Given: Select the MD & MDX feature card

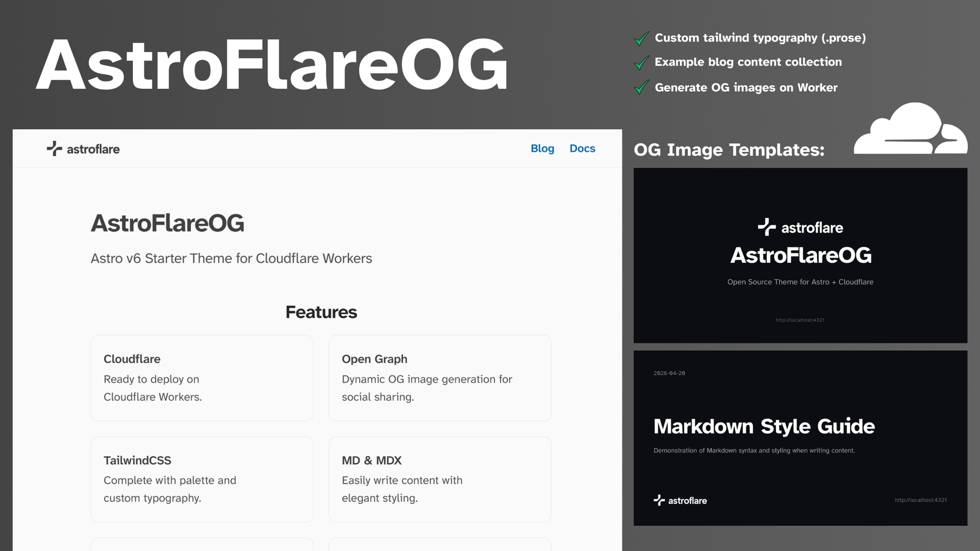Looking at the screenshot, I should 440,479.
